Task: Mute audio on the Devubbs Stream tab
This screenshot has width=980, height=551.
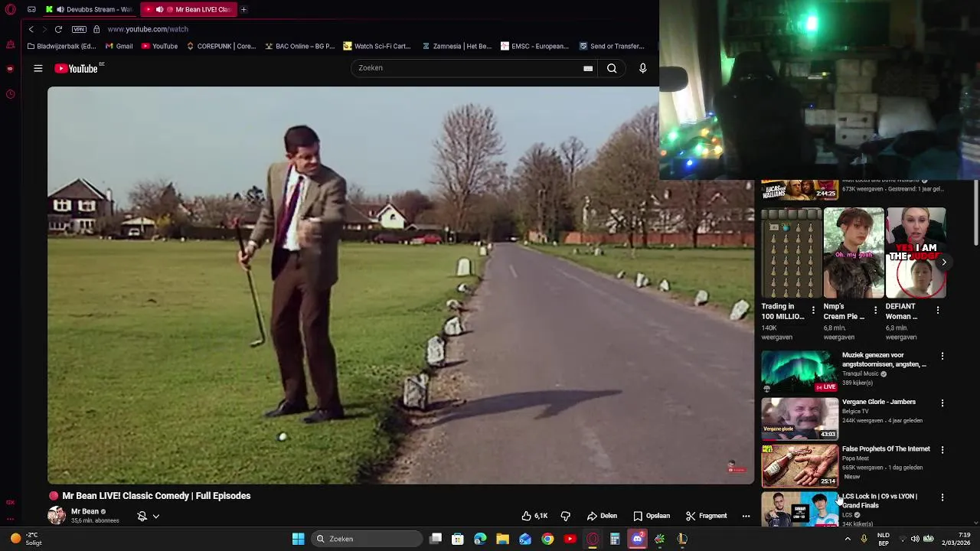Action: click(x=60, y=9)
